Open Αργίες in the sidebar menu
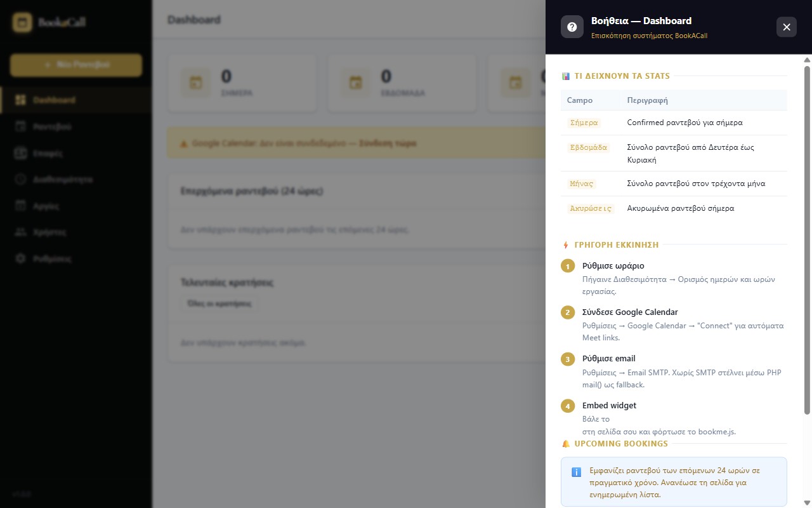The image size is (812, 508). click(x=76, y=206)
